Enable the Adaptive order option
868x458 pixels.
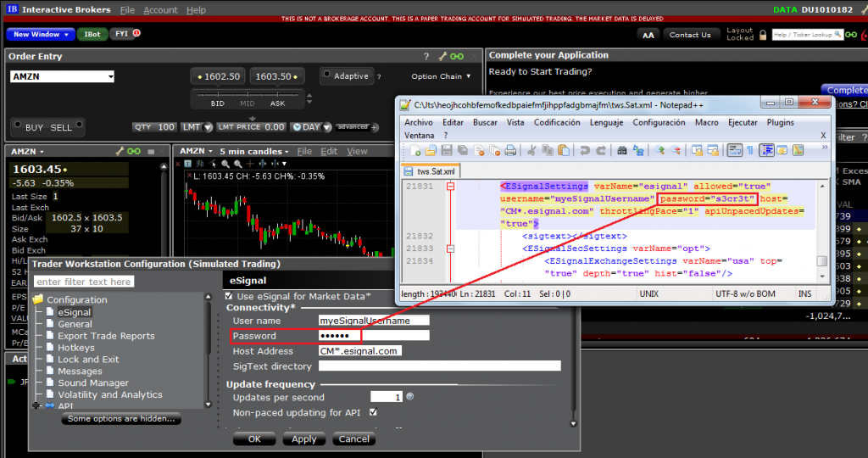point(326,74)
